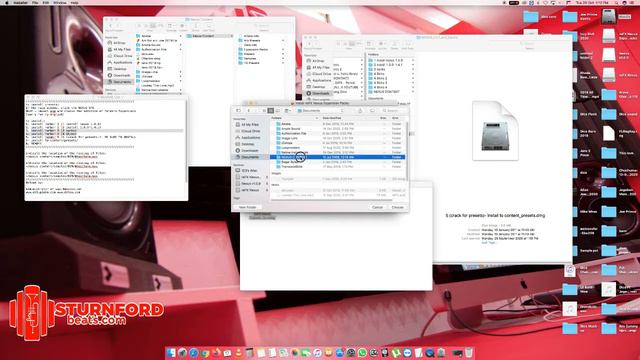640x360 pixels.
Task: Go back in the file dialog toolbar
Action: [249, 111]
